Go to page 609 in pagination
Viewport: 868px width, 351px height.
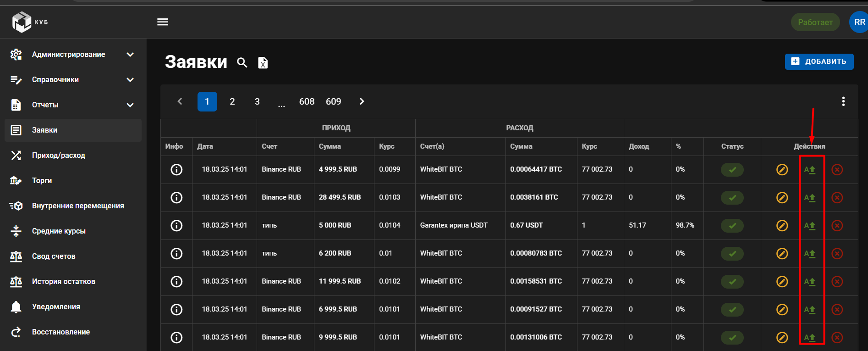(x=333, y=101)
